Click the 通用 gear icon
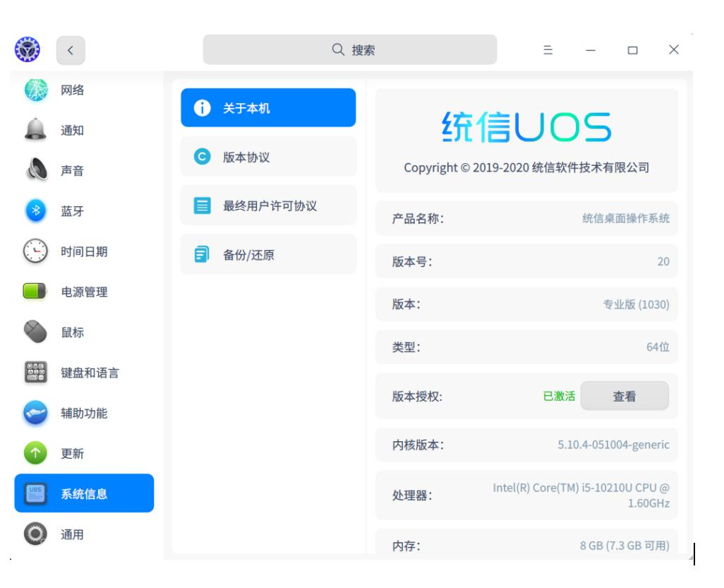724x588 pixels. click(x=35, y=534)
